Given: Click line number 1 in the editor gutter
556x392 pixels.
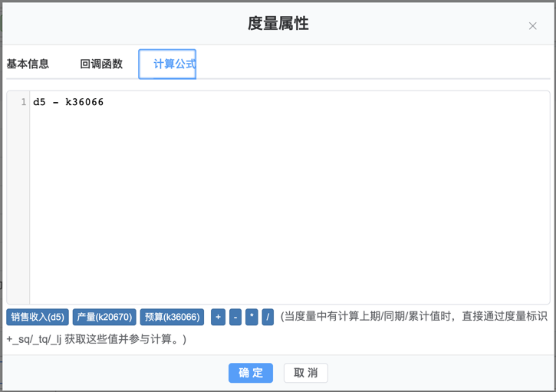Looking at the screenshot, I should [x=23, y=102].
